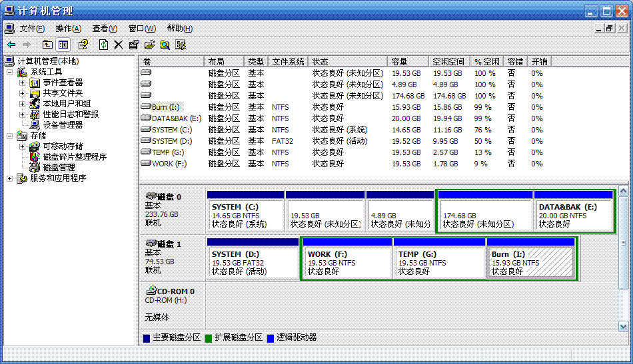Select the WORK (F:) volume list row
This screenshot has width=633, height=364.
344,164
